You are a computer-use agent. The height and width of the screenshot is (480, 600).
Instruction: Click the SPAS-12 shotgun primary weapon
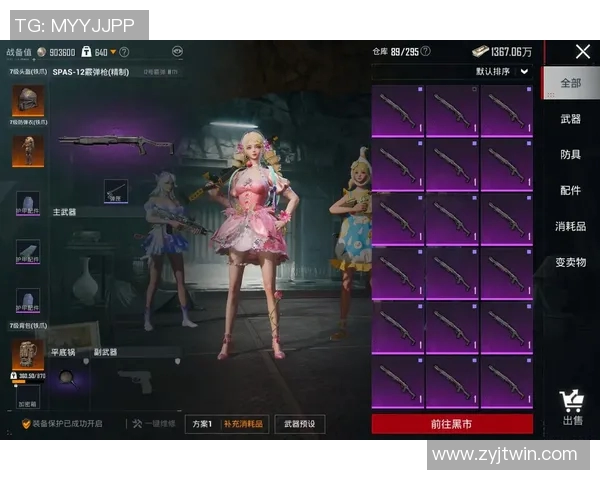tap(115, 143)
